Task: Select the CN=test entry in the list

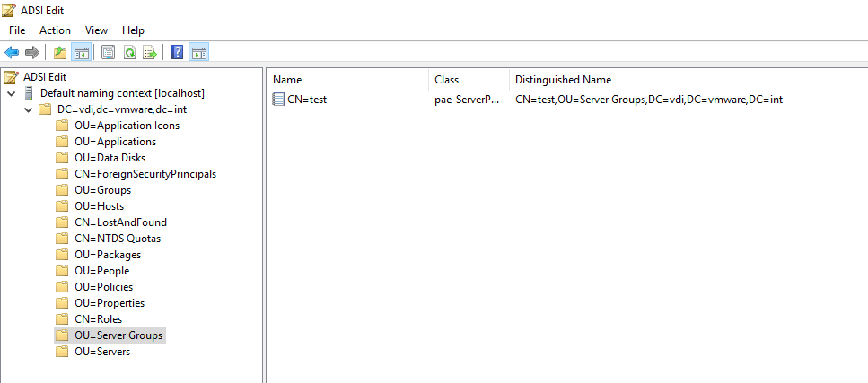Action: (307, 100)
